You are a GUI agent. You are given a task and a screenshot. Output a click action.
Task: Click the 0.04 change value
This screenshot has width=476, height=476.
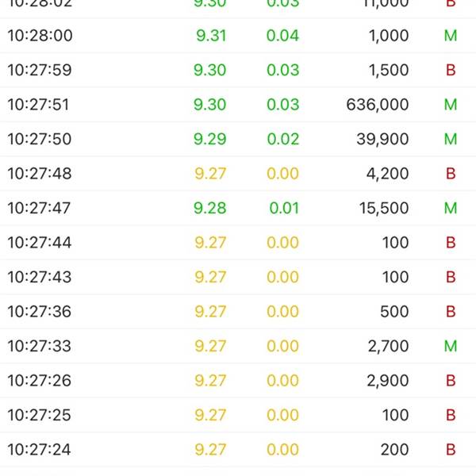[282, 36]
